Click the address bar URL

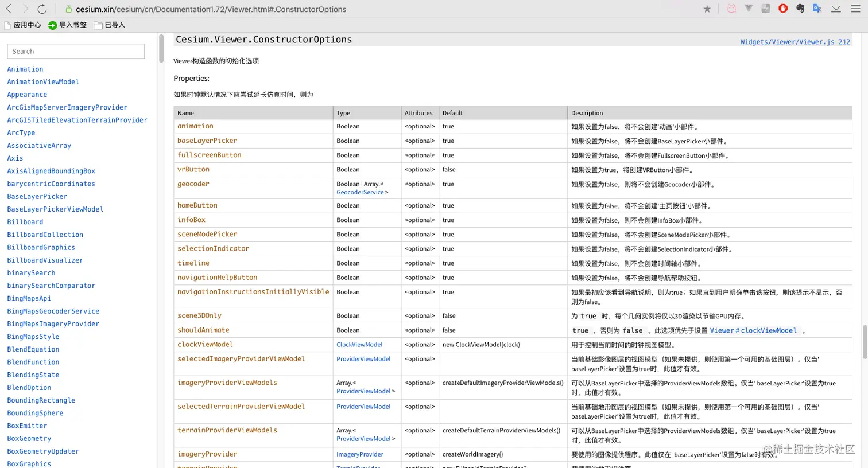pos(211,9)
